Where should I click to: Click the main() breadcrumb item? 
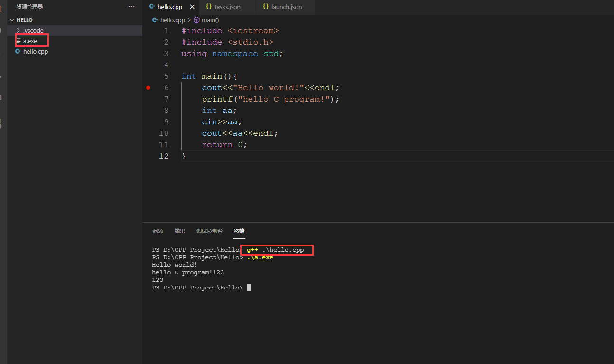pos(206,20)
